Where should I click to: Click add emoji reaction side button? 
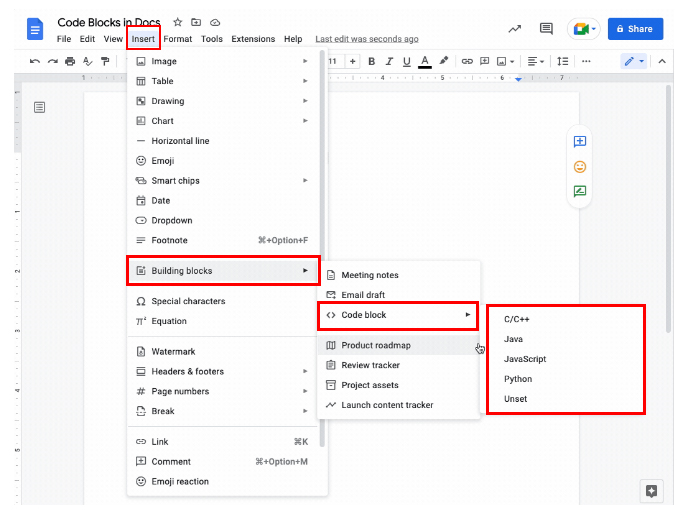click(x=579, y=166)
